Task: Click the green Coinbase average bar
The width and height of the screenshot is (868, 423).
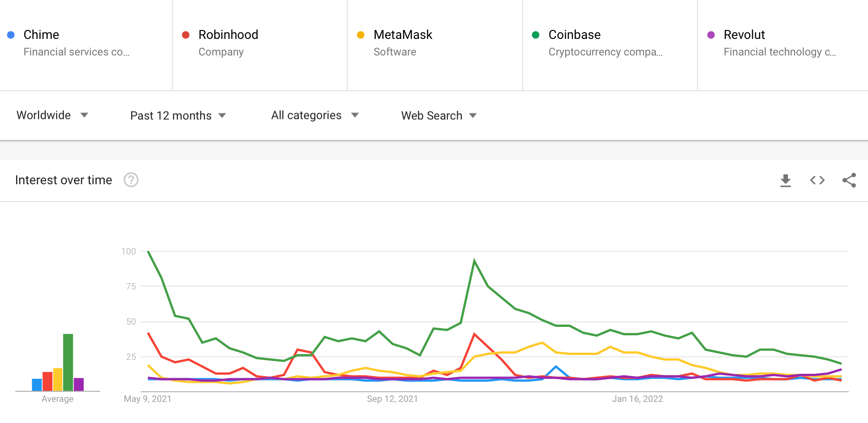Action: tap(68, 362)
